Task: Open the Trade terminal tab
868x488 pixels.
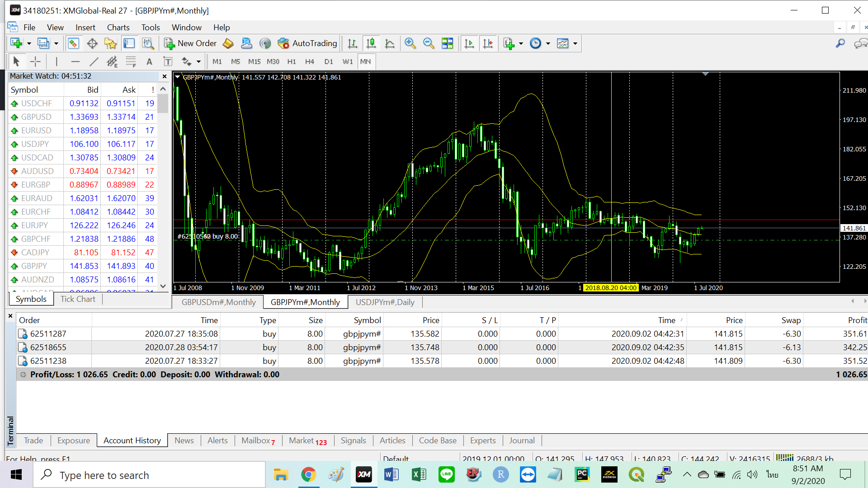Action: coord(33,441)
